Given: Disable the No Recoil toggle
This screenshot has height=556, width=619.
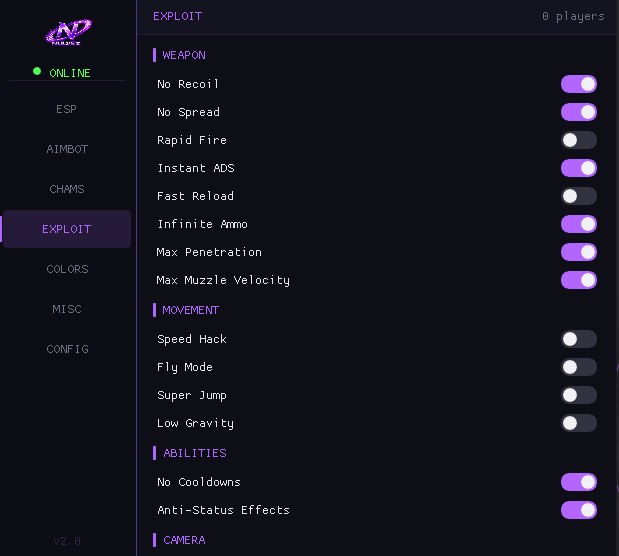Looking at the screenshot, I should click(579, 84).
